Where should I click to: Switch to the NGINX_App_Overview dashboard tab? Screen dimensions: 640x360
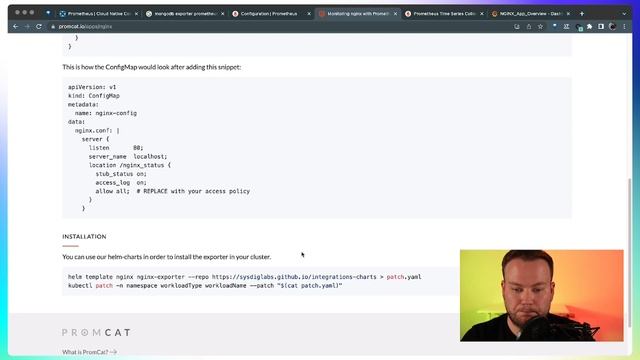pyautogui.click(x=531, y=13)
